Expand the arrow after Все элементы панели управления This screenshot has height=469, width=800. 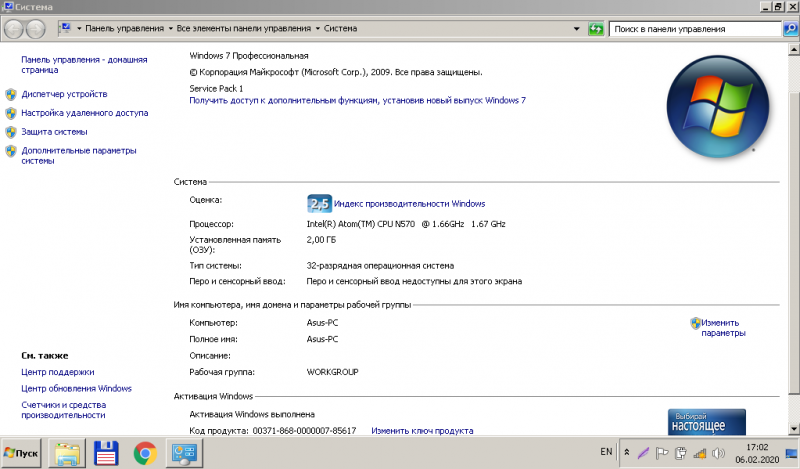pos(317,29)
